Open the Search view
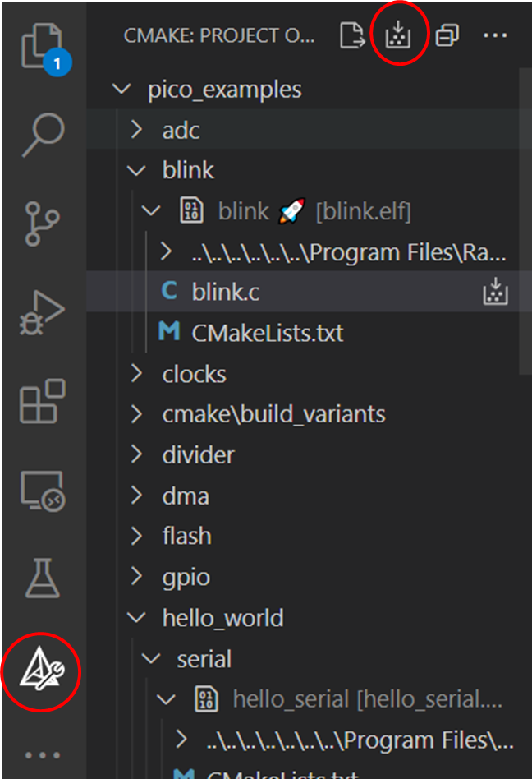The image size is (532, 779). coord(42,134)
